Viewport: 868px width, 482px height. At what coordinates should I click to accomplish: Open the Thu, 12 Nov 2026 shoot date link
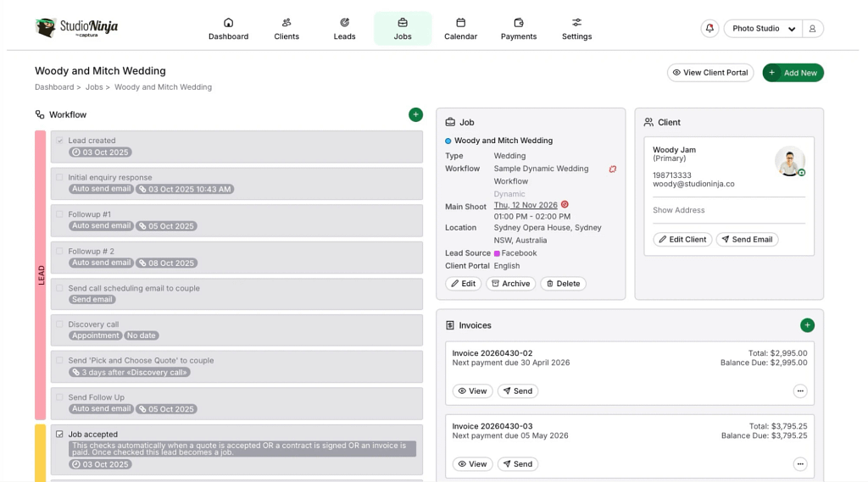pyautogui.click(x=526, y=205)
